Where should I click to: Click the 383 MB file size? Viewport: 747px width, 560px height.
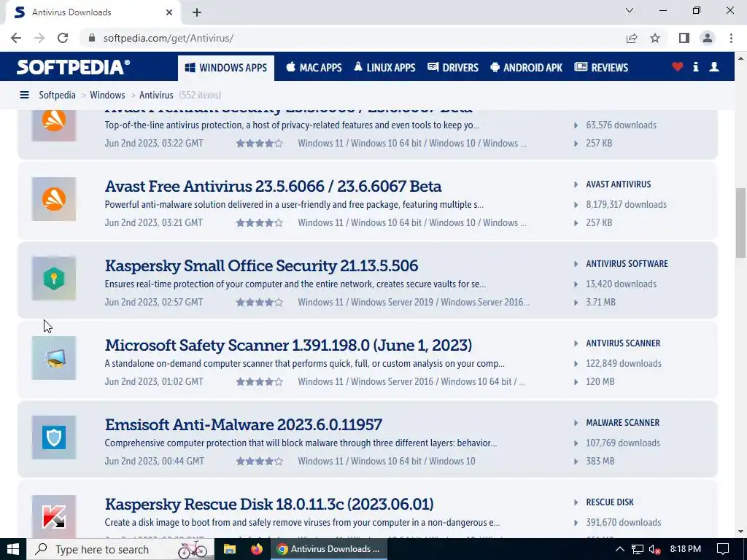click(x=600, y=462)
